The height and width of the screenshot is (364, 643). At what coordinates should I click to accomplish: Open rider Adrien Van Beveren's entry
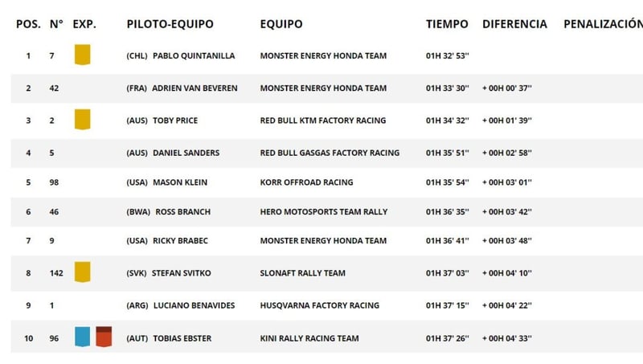[195, 88]
